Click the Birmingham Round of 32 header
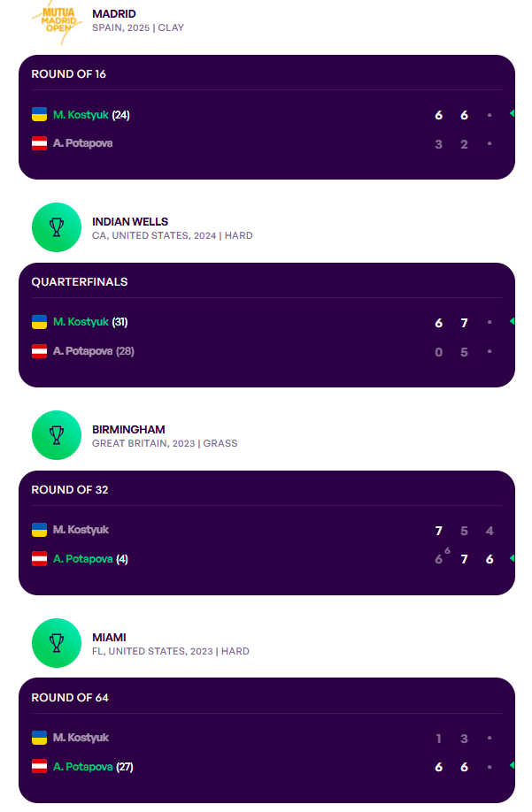Viewport: 532px width, 812px height. pos(70,490)
